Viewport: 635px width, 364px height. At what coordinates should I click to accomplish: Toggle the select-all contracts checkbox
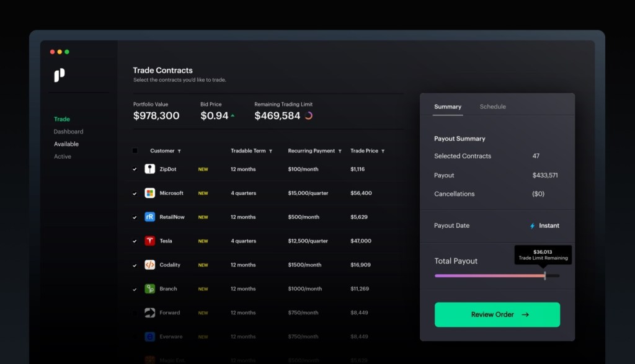[135, 151]
